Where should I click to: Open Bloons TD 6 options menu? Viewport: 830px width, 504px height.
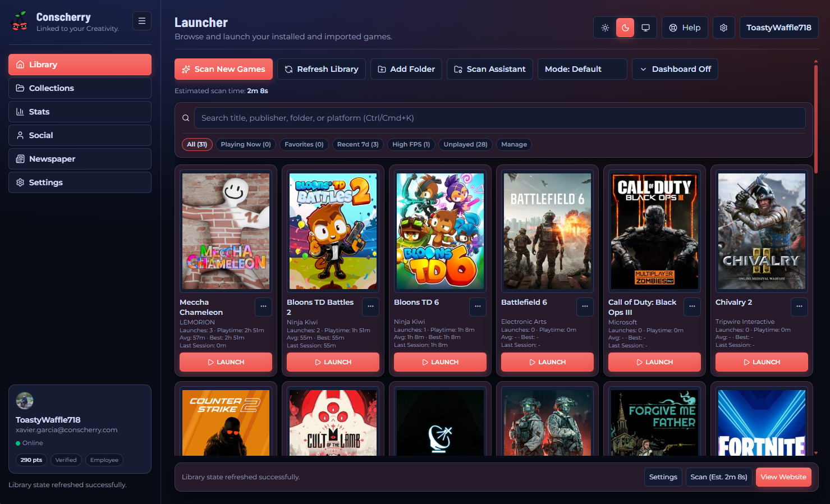coord(478,306)
